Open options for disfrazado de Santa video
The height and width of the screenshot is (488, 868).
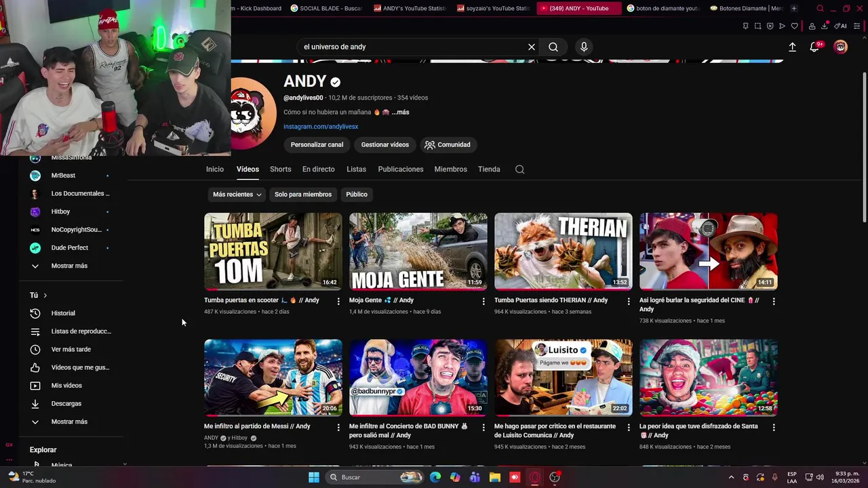tap(774, 427)
